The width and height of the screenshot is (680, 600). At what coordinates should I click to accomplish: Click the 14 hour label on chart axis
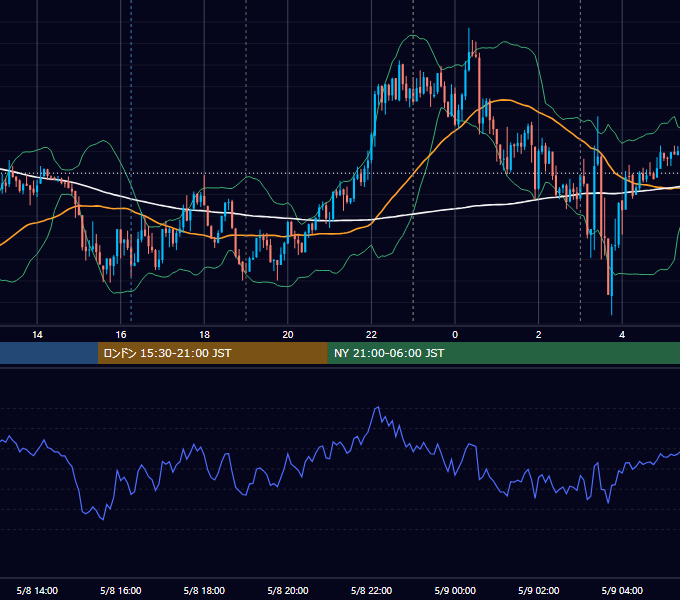point(37,335)
